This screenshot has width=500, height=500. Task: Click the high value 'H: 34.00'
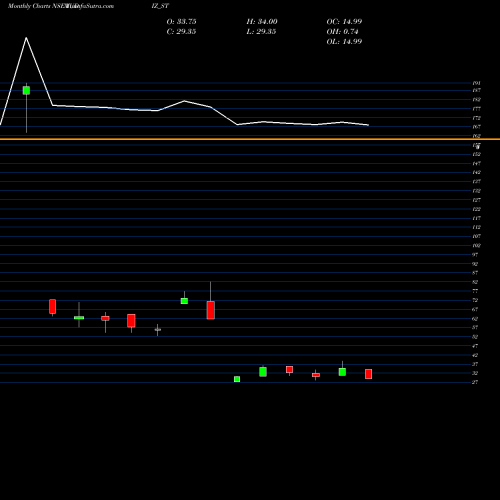coord(262,22)
